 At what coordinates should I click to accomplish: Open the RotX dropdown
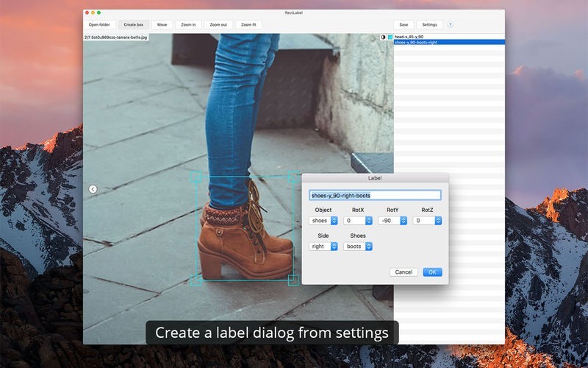tap(358, 220)
